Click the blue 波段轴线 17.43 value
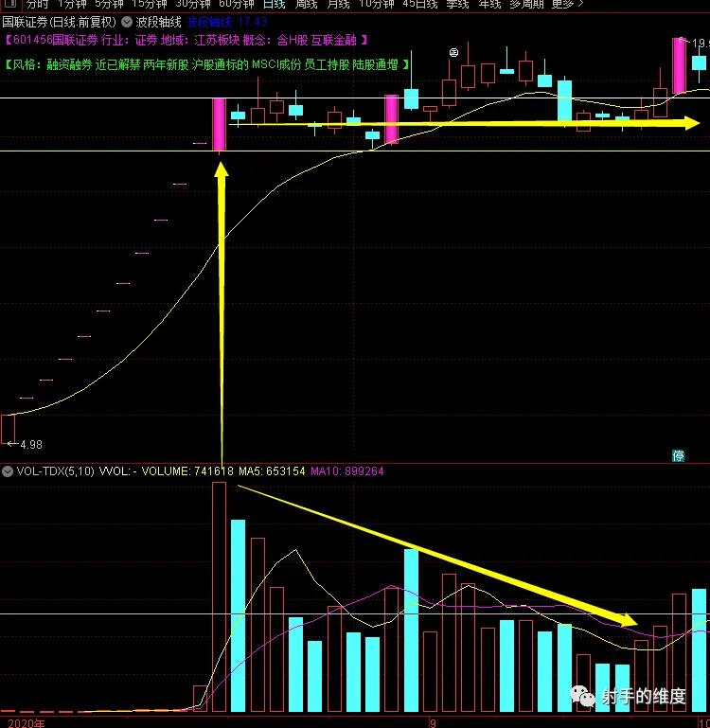Screen dimensions: 710x728 227,22
